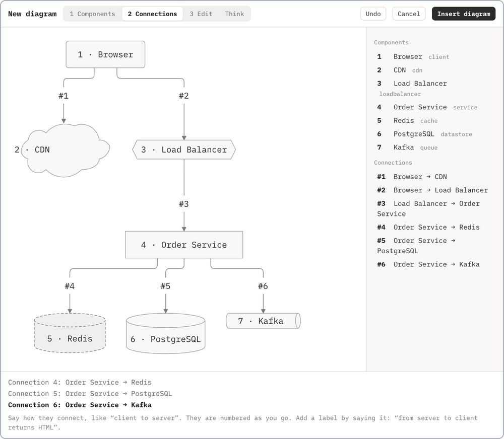Select the PostgreSQL database cylinder
The width and height of the screenshot is (504, 439).
click(x=165, y=333)
